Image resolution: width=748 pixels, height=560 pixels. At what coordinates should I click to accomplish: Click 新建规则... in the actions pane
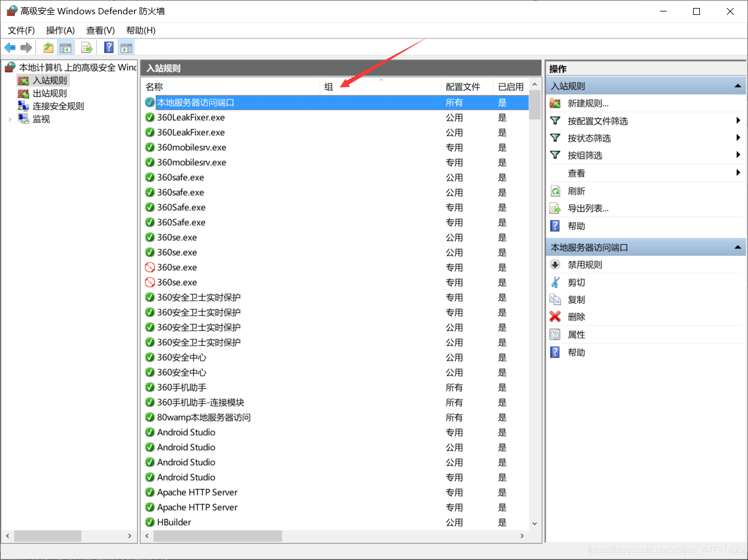coord(588,103)
